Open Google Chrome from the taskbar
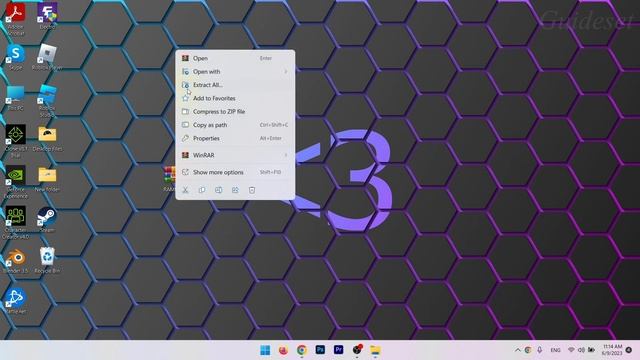Image resolution: width=640 pixels, height=360 pixels. tap(302, 350)
